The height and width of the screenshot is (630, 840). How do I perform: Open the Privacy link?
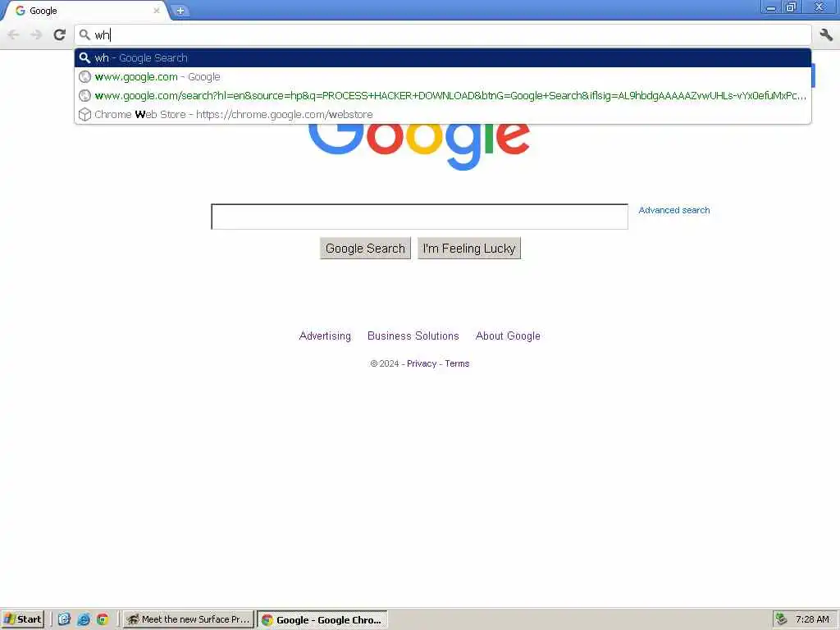coord(422,363)
